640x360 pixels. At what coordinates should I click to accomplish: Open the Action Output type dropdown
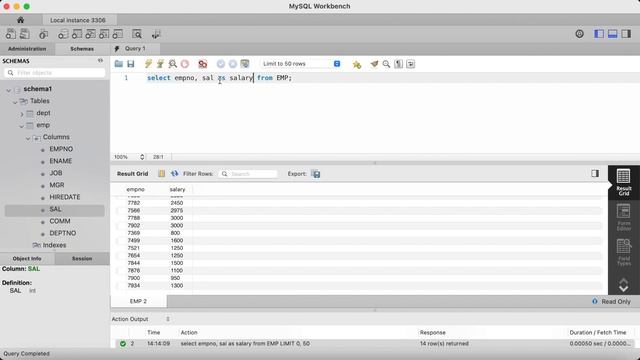coord(167,319)
